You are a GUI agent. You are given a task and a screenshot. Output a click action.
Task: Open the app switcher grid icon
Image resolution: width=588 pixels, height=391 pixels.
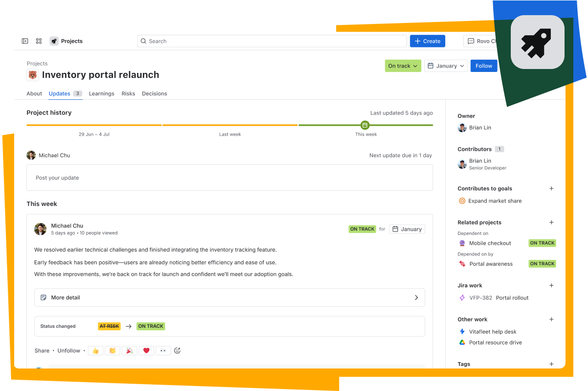(x=39, y=41)
